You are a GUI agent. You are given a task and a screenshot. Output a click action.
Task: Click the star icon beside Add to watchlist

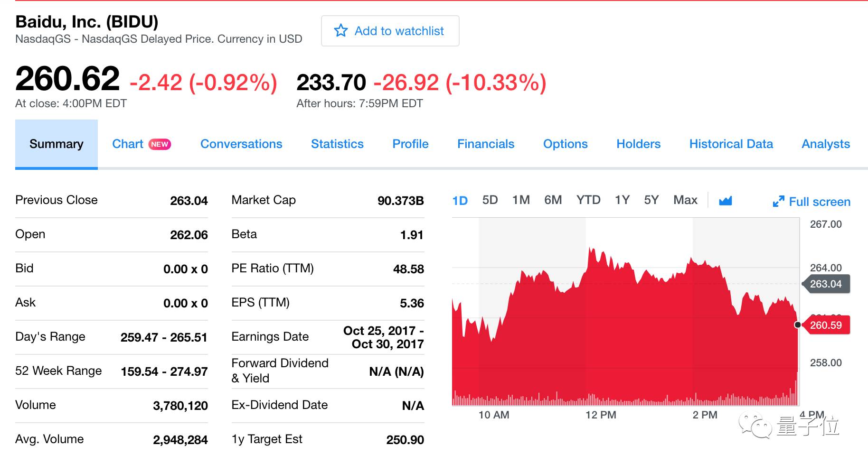pyautogui.click(x=341, y=31)
